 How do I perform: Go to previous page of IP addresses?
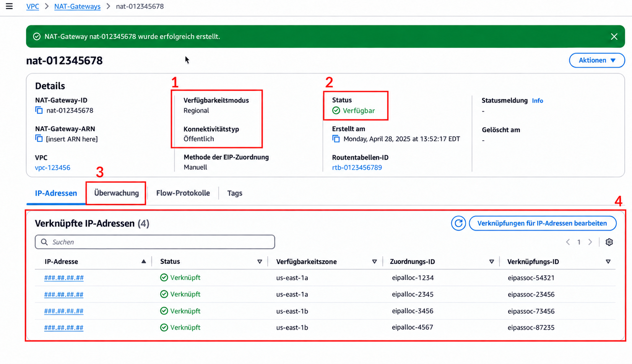pos(568,242)
